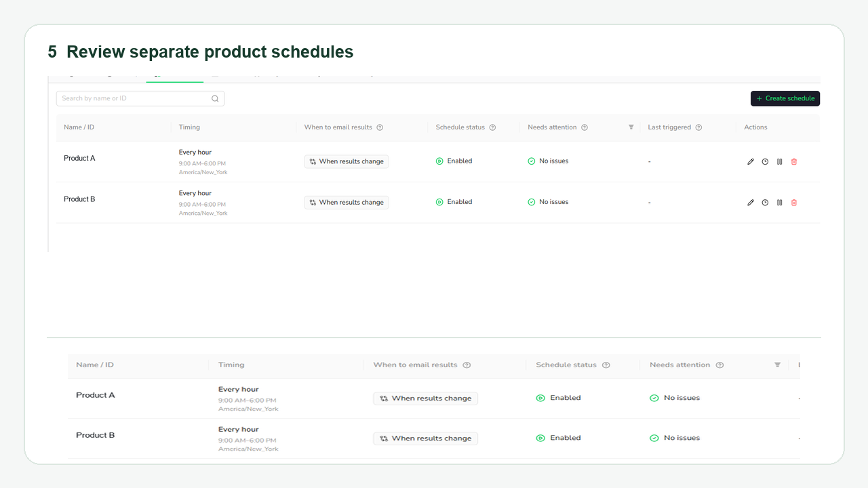Viewport: 868px width, 488px height.
Task: Click the 'Actions' column header
Action: (x=755, y=127)
